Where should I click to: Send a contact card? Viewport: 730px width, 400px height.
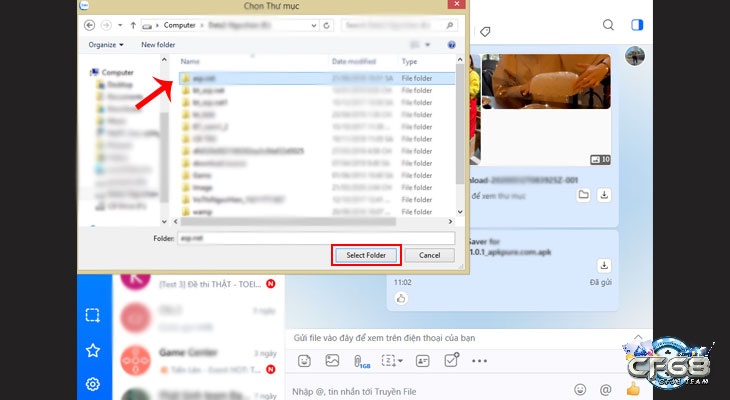click(x=422, y=360)
